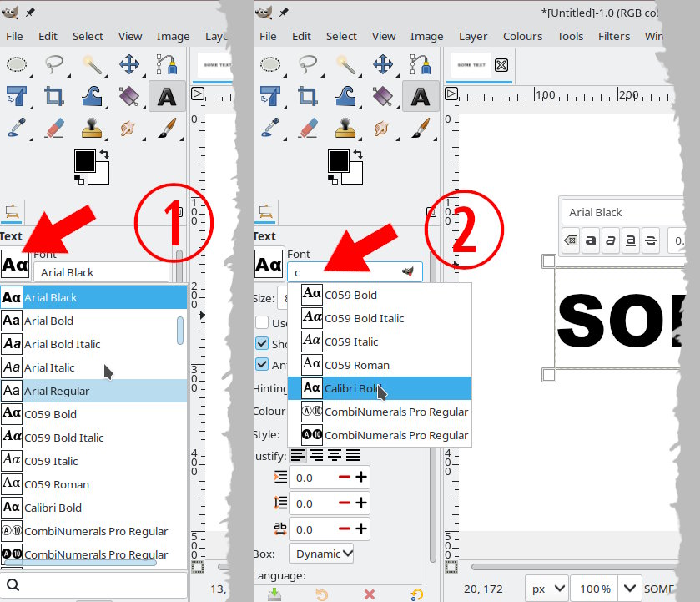Choose centered justify alignment
This screenshot has height=602, width=700.
coord(335,455)
